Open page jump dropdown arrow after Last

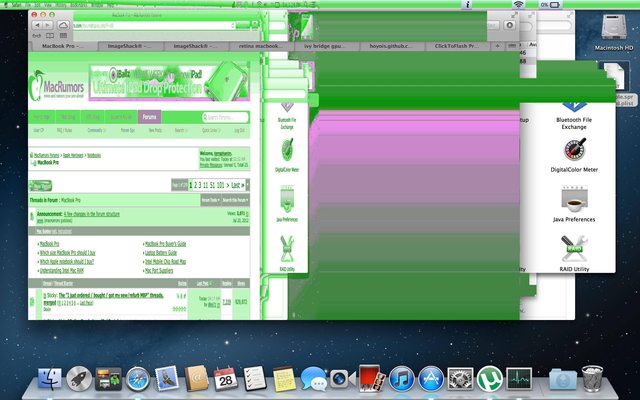point(247,185)
